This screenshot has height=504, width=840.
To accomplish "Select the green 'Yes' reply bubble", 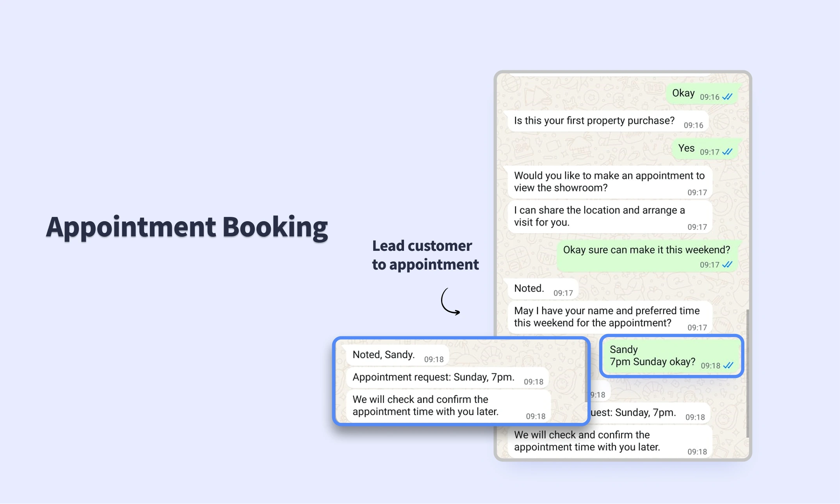I will (704, 149).
